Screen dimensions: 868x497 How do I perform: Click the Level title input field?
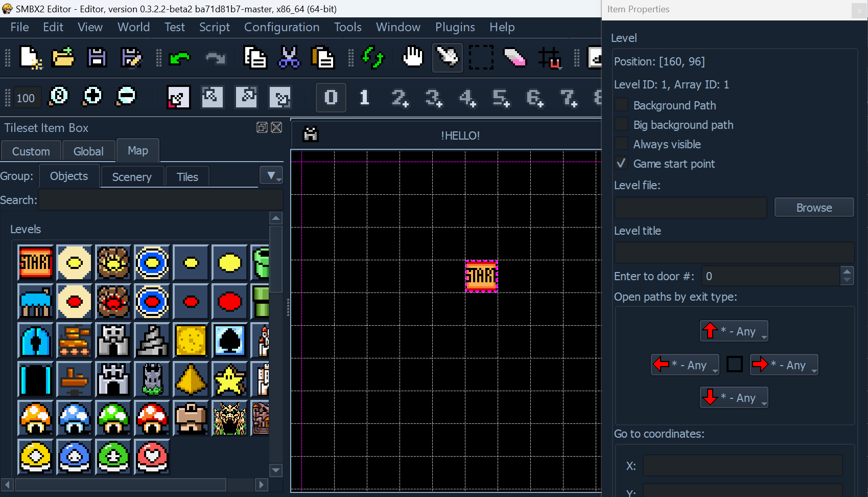tap(734, 253)
